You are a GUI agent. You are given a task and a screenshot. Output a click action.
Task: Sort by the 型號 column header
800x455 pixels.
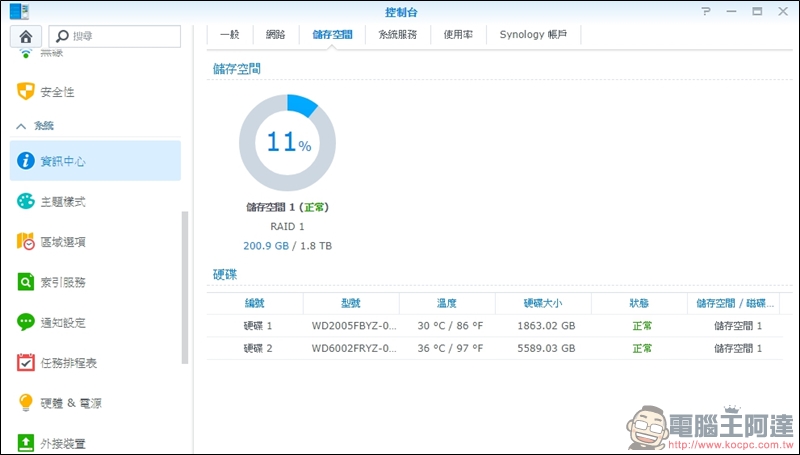coord(351,304)
